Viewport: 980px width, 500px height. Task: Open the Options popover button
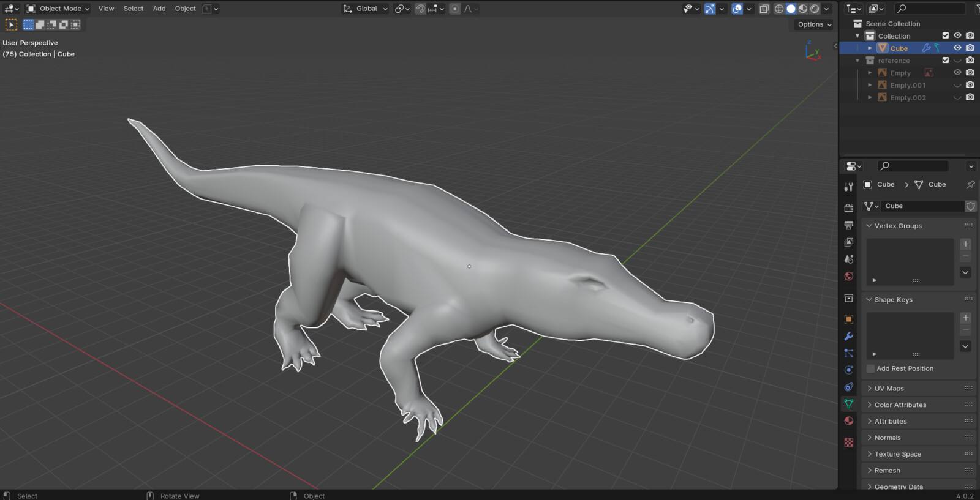pos(815,24)
